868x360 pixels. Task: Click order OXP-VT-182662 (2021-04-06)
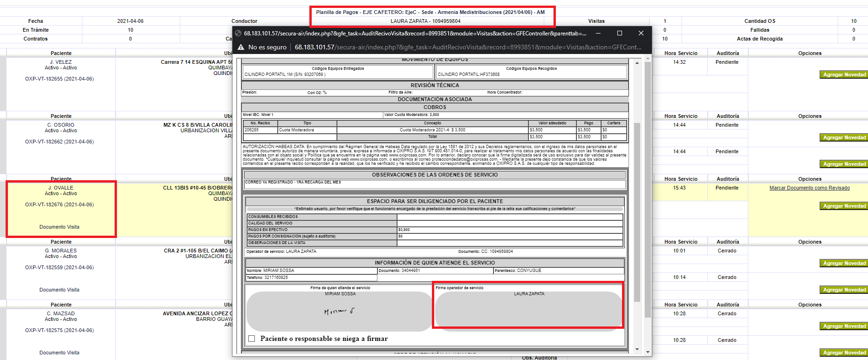point(60,142)
